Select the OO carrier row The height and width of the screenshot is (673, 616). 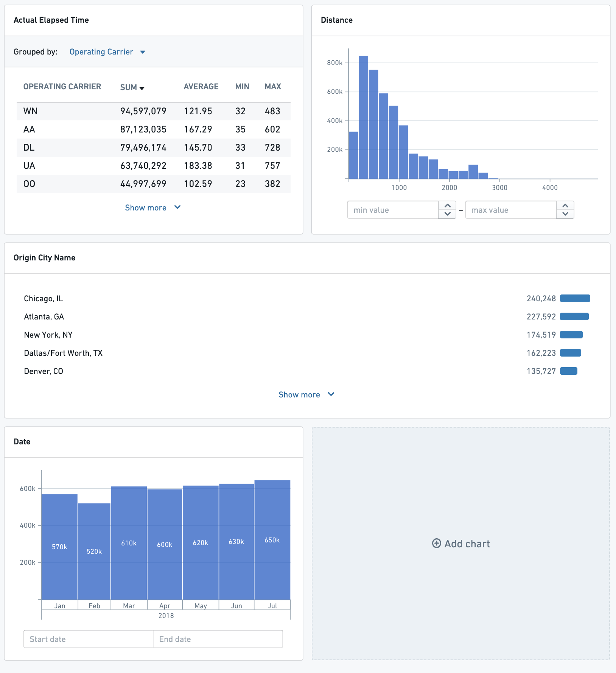tap(154, 184)
